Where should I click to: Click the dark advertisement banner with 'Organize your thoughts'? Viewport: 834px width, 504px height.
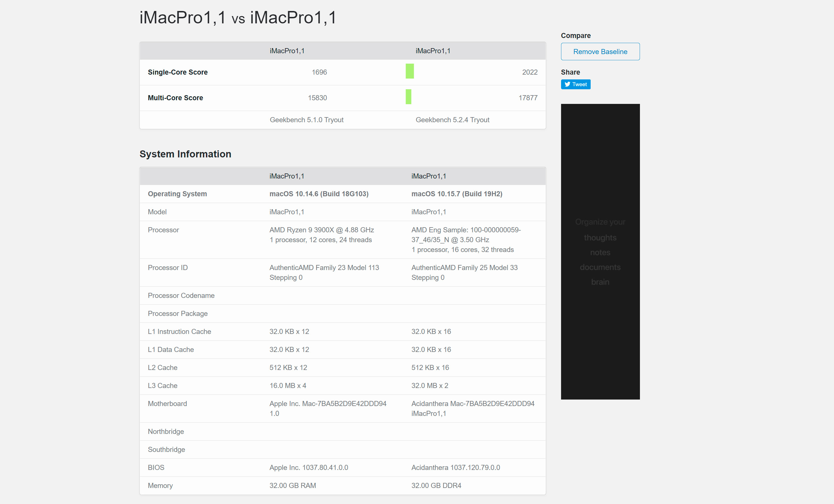point(600,251)
